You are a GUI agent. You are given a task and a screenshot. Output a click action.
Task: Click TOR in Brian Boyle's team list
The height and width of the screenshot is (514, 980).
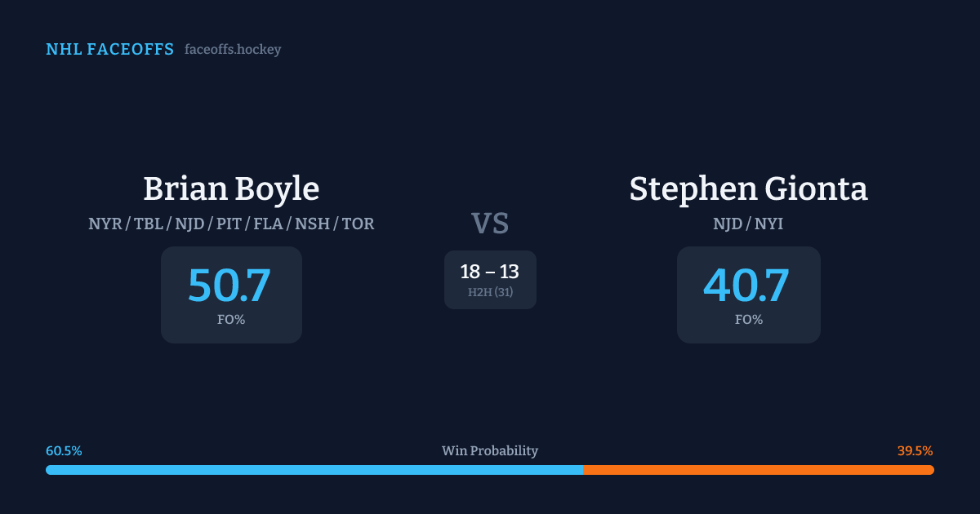[358, 224]
